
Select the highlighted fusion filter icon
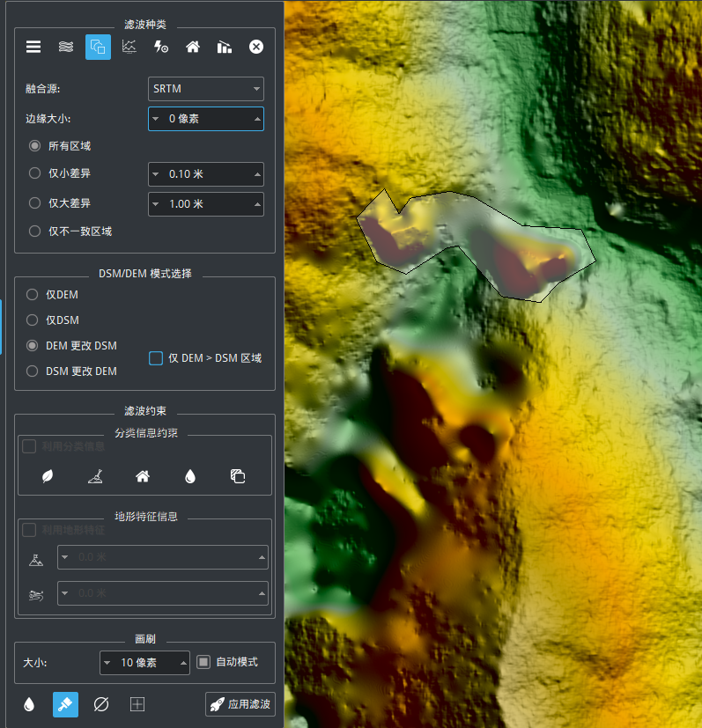pos(98,47)
